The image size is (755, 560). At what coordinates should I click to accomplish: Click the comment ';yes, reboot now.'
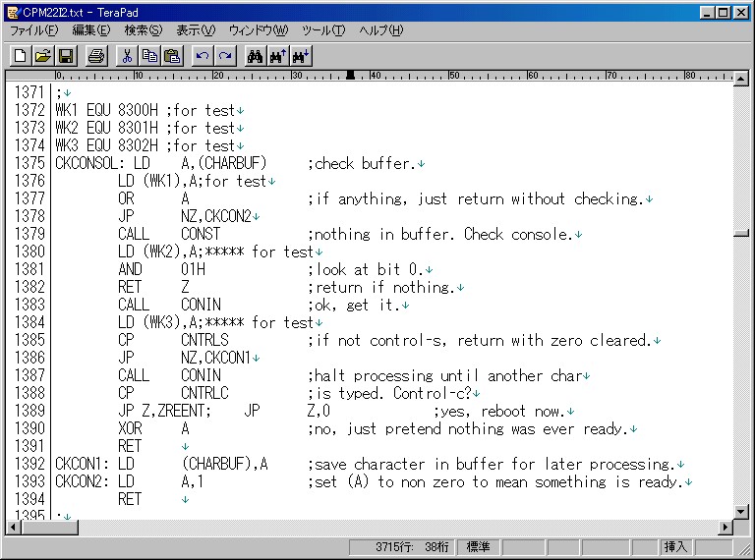tap(499, 411)
